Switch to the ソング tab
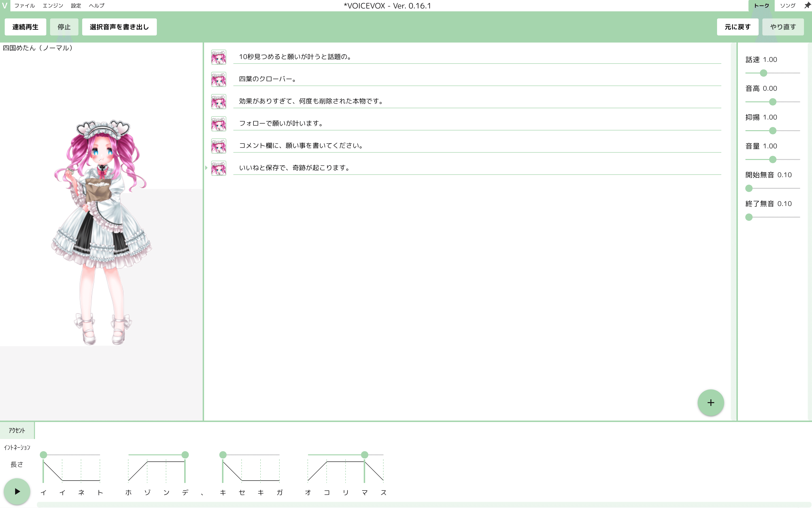 click(787, 5)
